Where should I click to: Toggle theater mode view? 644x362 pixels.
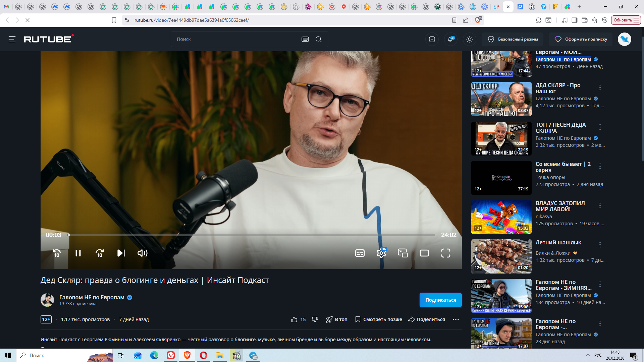(x=424, y=253)
